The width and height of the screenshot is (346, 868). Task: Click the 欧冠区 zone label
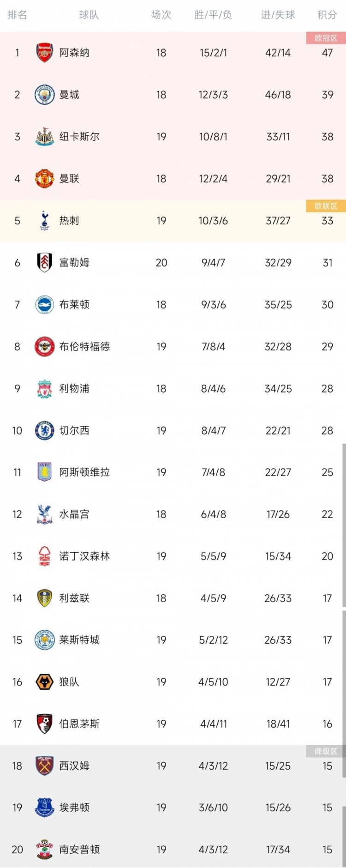(326, 38)
